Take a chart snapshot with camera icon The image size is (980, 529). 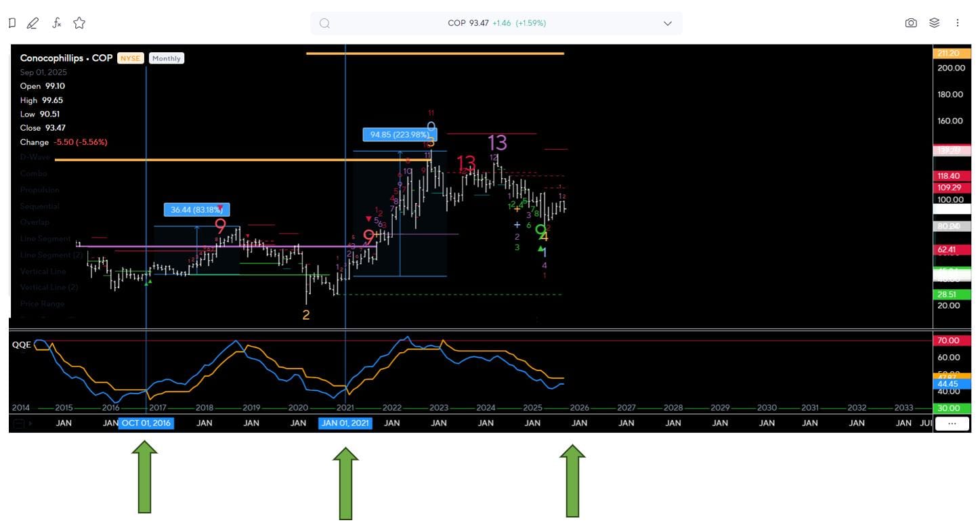tap(911, 23)
